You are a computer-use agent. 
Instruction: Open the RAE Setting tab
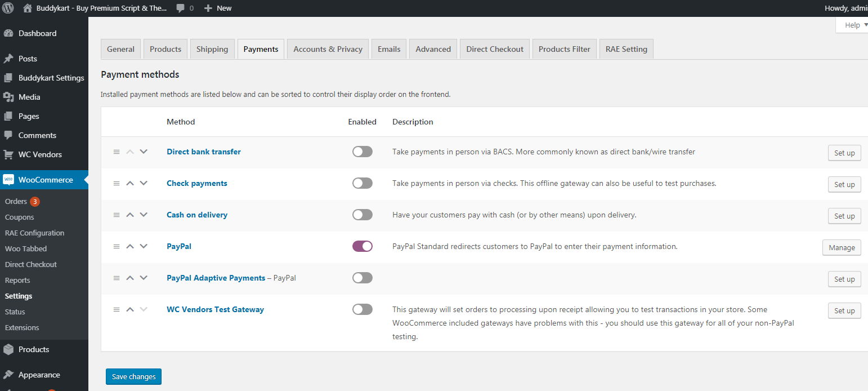click(x=627, y=49)
